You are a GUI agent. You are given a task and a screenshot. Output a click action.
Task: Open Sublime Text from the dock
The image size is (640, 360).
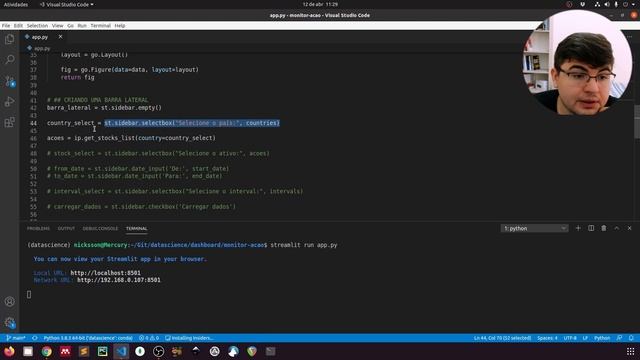pos(84,351)
